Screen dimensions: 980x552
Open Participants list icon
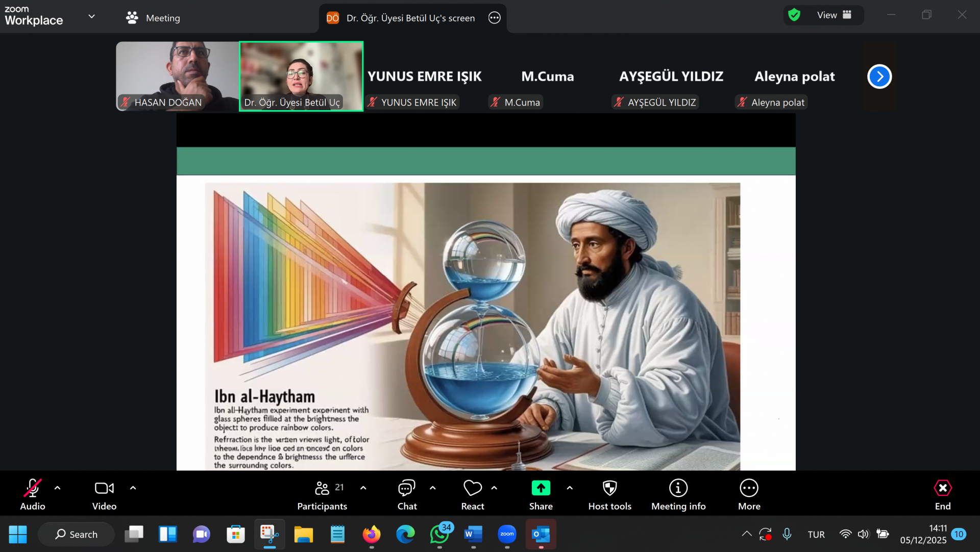pyautogui.click(x=322, y=488)
